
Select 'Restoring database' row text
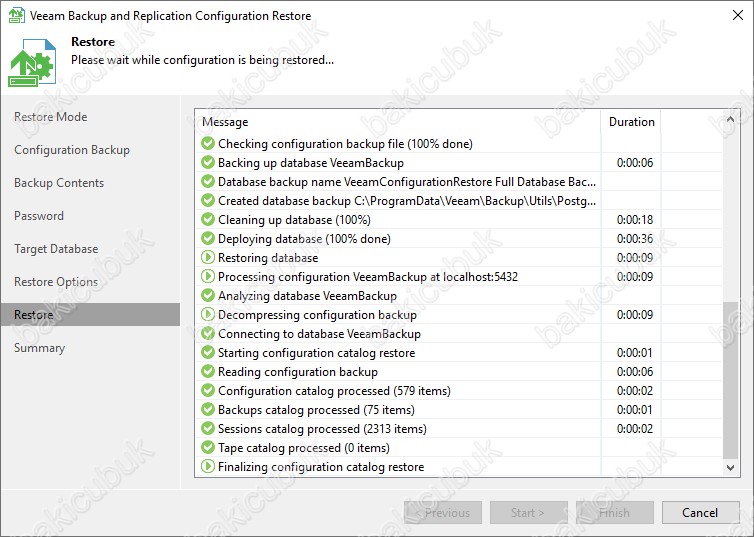click(x=268, y=258)
